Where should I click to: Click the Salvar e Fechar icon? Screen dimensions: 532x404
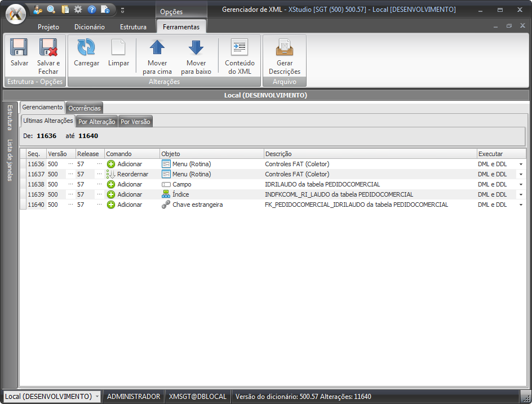tap(48, 48)
